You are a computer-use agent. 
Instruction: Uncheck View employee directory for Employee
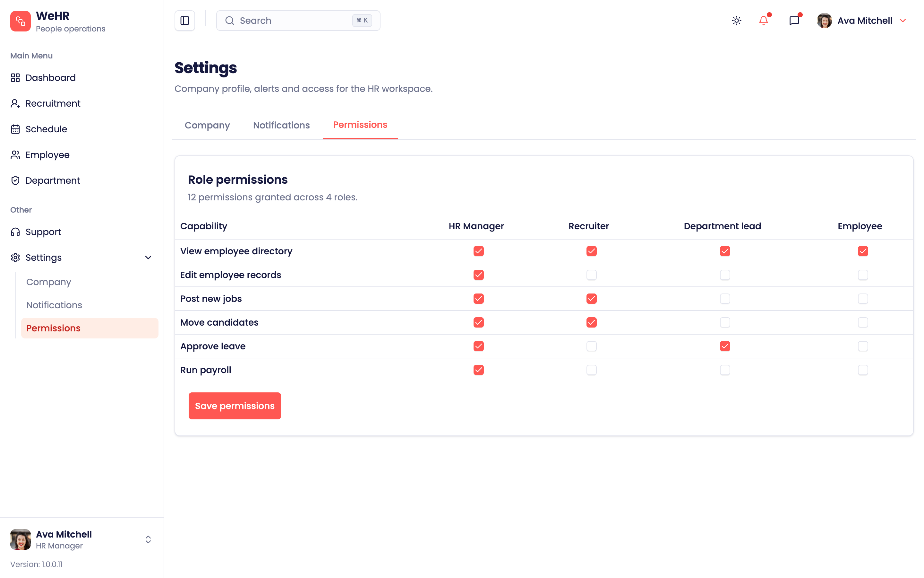863,251
